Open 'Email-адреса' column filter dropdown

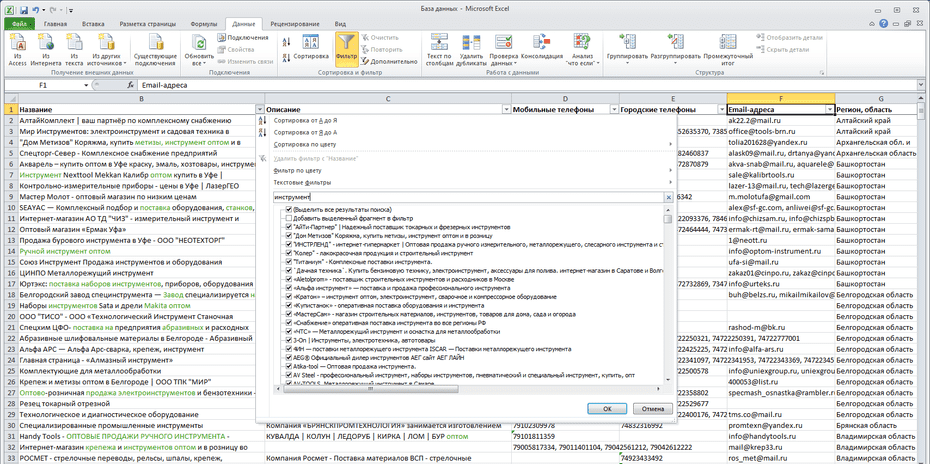point(830,110)
